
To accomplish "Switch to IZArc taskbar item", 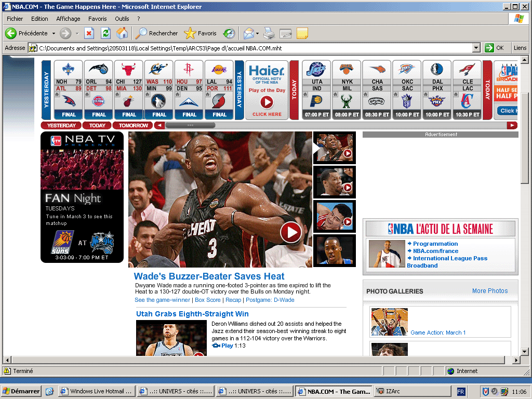I will [413, 391].
